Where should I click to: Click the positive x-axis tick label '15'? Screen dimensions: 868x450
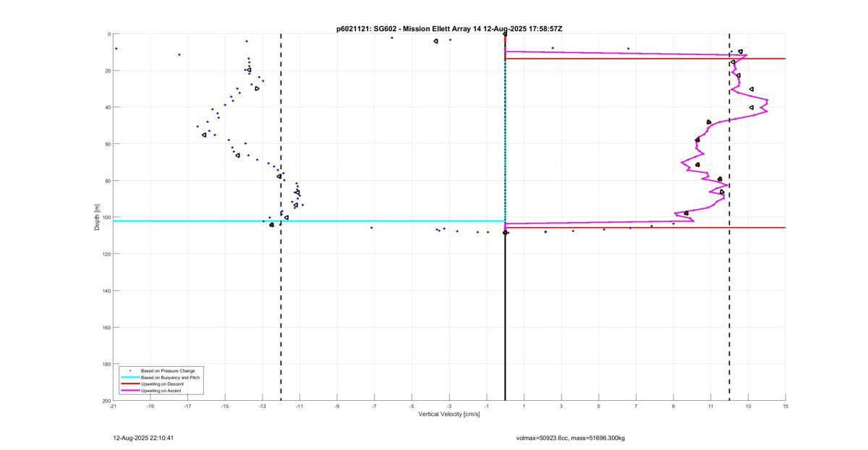pyautogui.click(x=786, y=406)
